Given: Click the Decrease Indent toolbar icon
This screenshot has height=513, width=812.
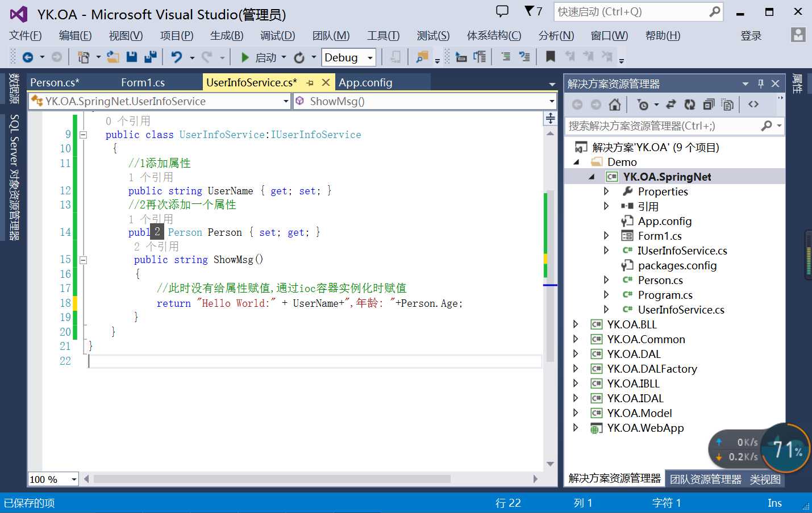Looking at the screenshot, I should coord(461,57).
